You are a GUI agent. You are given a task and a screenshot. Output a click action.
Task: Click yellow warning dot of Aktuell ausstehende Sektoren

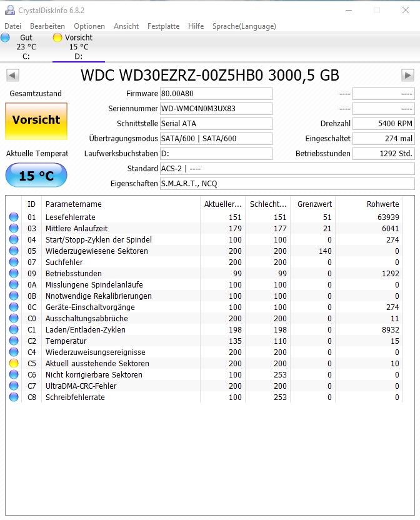click(x=14, y=364)
